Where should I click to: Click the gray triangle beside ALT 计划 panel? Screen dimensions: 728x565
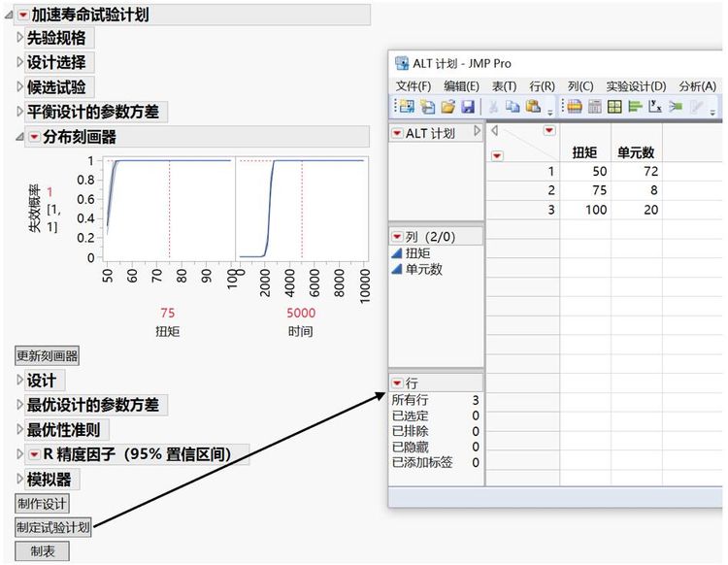(x=477, y=131)
